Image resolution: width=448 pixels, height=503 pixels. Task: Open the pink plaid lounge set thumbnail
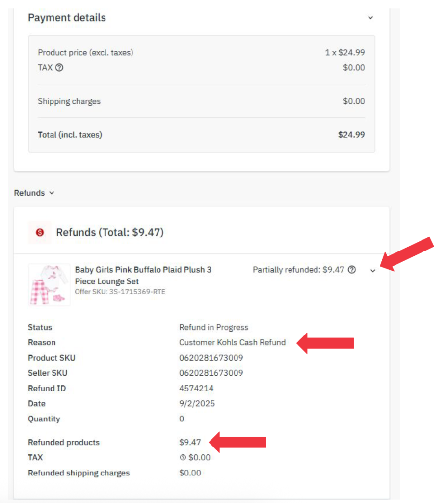pyautogui.click(x=49, y=284)
